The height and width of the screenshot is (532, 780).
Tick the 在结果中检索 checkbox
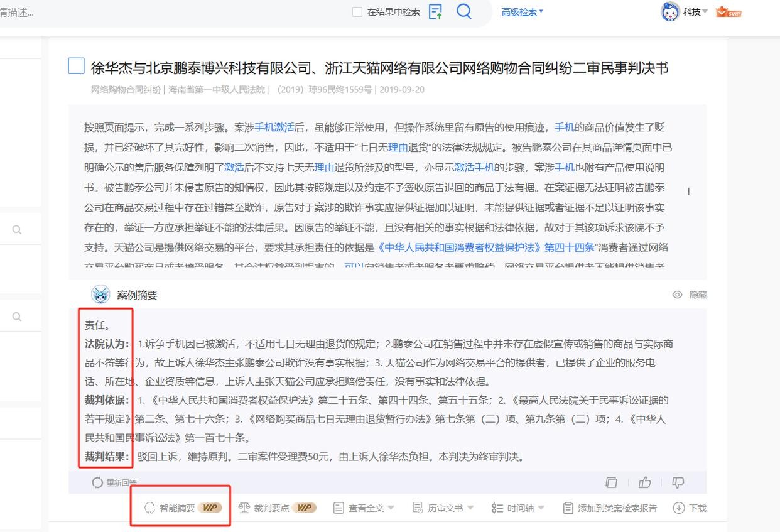[357, 12]
